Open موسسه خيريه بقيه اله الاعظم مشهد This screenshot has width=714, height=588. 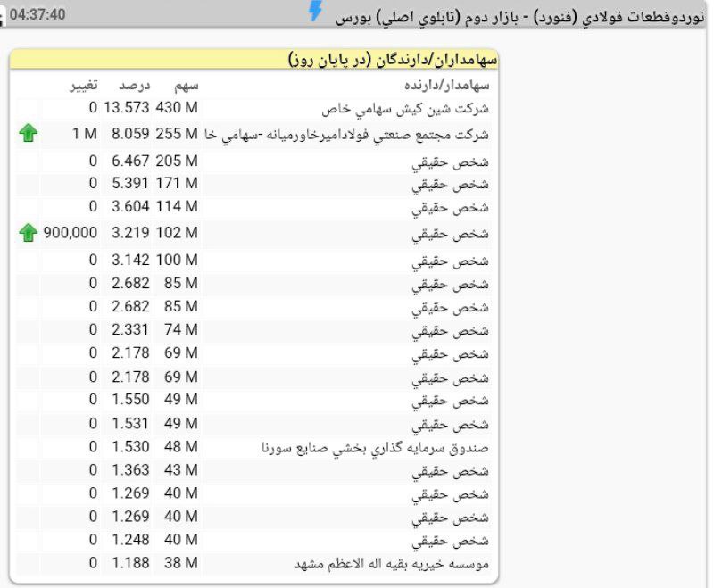(x=392, y=564)
